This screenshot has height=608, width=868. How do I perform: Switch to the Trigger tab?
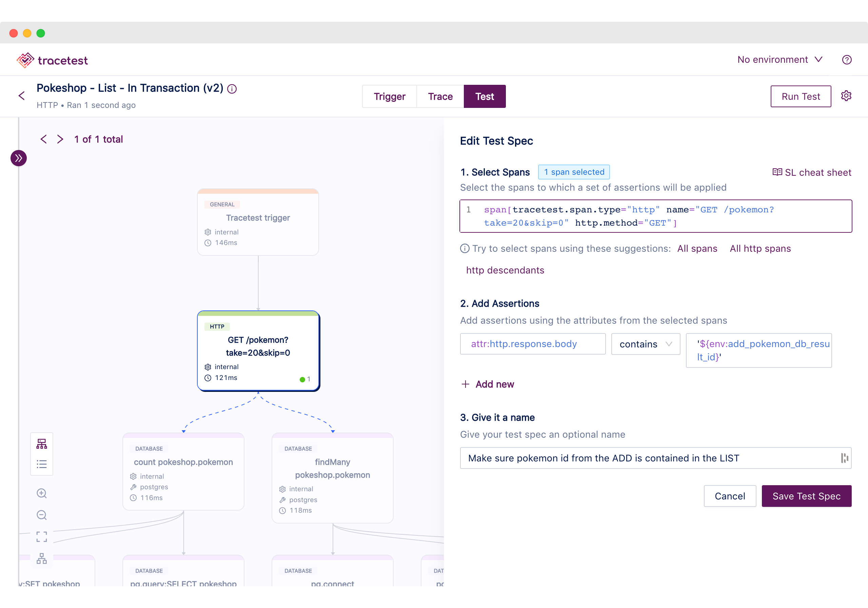[389, 96]
